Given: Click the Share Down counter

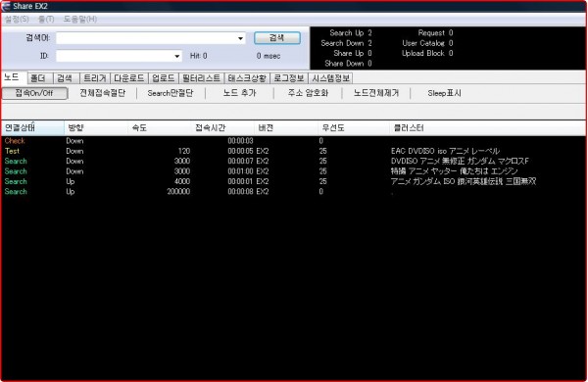Looking at the screenshot, I should tap(348, 64).
